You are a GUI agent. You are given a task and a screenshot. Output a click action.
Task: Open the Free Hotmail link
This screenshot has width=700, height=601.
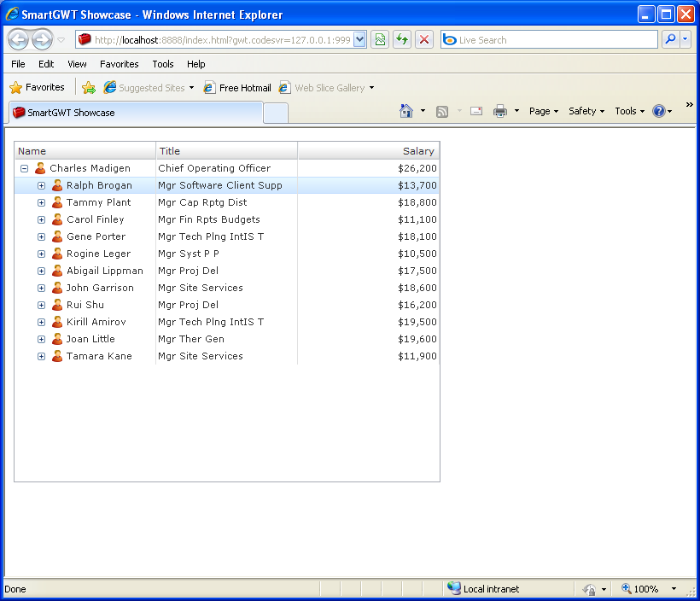(x=237, y=88)
